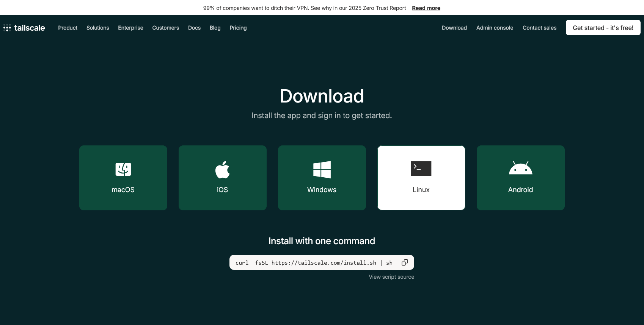Follow the Read more banner link
The image size is (644, 325).
click(x=426, y=8)
